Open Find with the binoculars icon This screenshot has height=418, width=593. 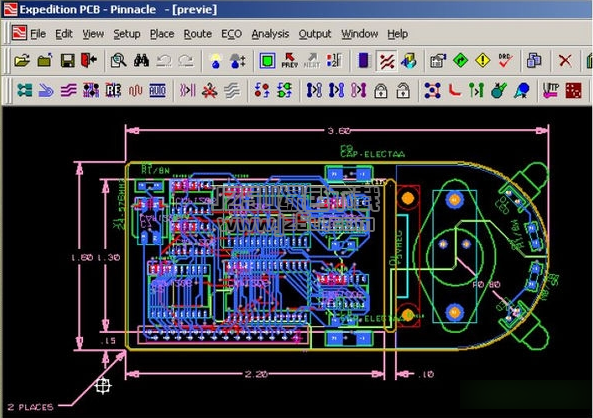(x=141, y=61)
